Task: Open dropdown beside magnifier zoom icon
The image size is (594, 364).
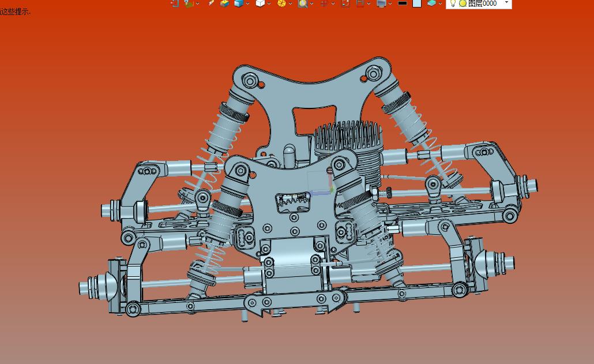Action: click(x=311, y=4)
